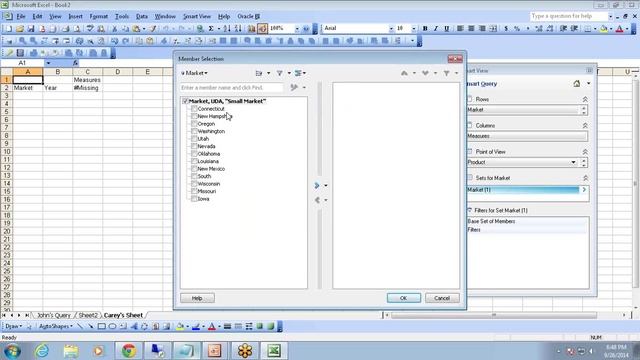
Task: Collapse the Columns section in Smart Query
Action: point(585,126)
